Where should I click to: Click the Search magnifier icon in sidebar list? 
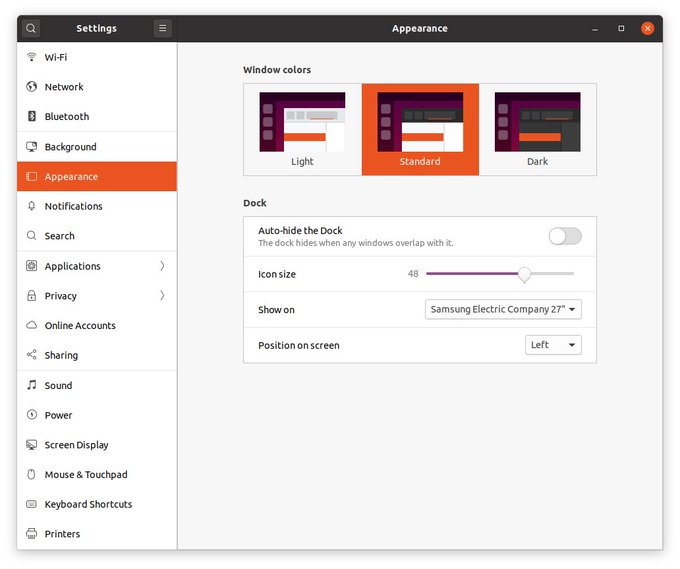[31, 235]
